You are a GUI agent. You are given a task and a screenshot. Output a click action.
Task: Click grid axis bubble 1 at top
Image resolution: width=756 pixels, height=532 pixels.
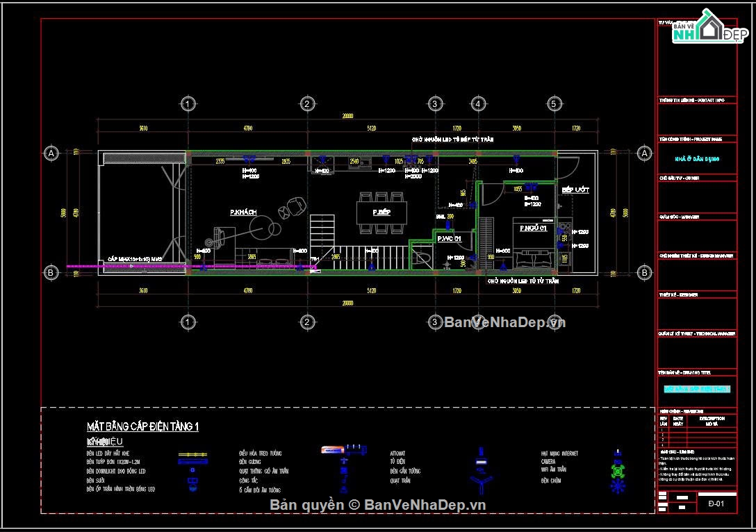click(x=186, y=104)
